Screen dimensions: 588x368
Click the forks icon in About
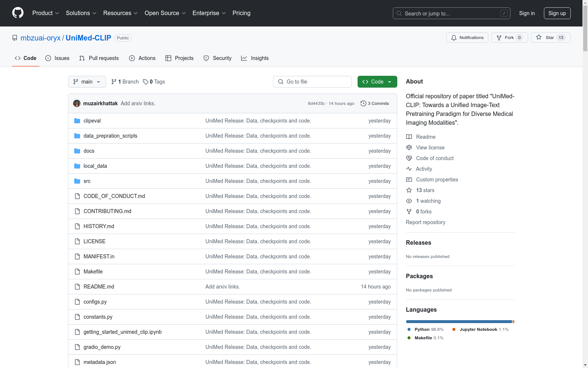click(x=409, y=212)
